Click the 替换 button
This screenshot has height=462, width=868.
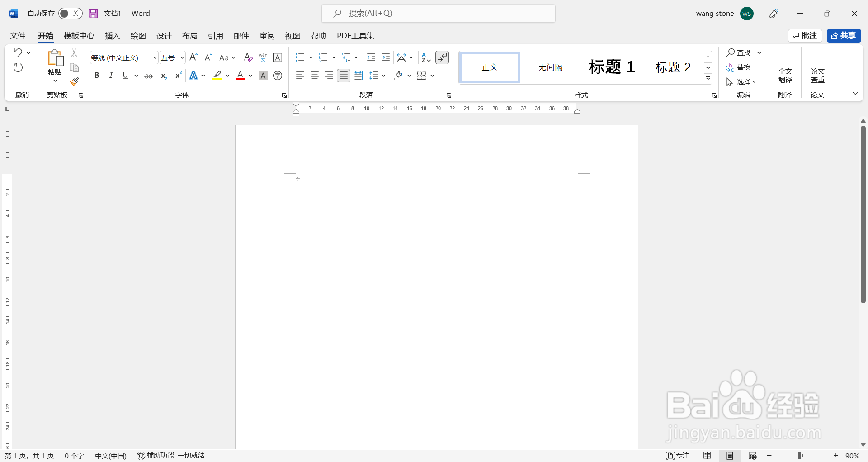click(x=738, y=67)
